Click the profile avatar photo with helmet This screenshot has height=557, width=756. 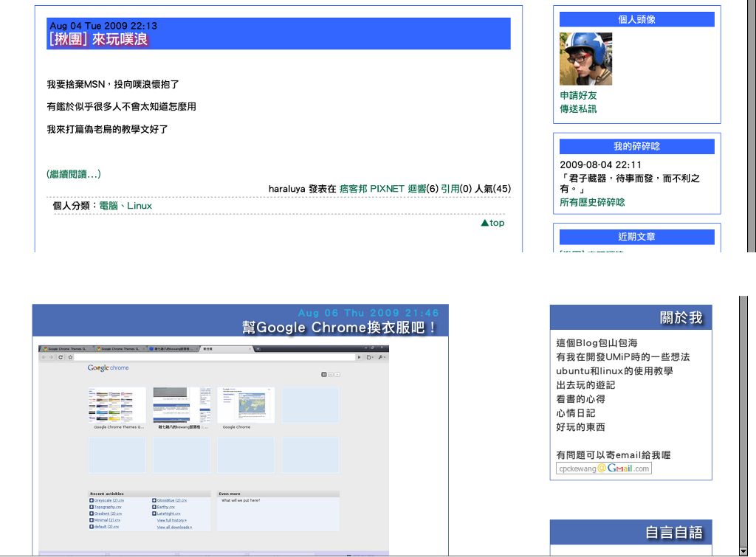[585, 59]
